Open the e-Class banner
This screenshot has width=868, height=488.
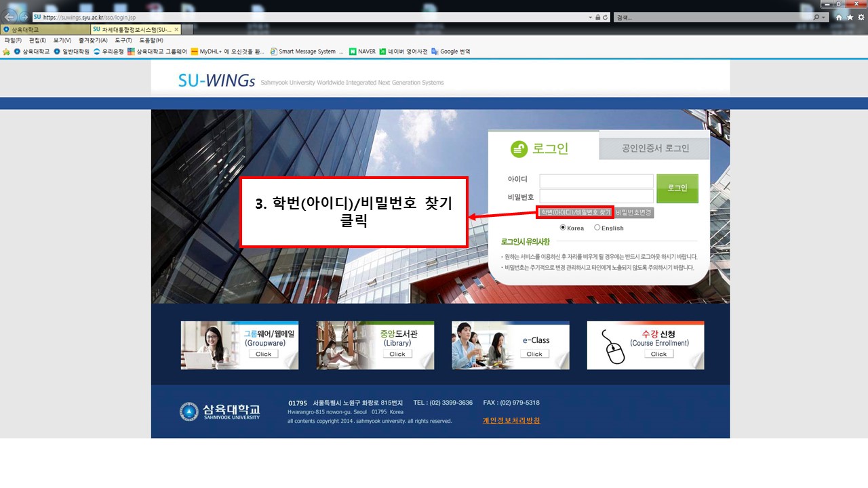[511, 346]
